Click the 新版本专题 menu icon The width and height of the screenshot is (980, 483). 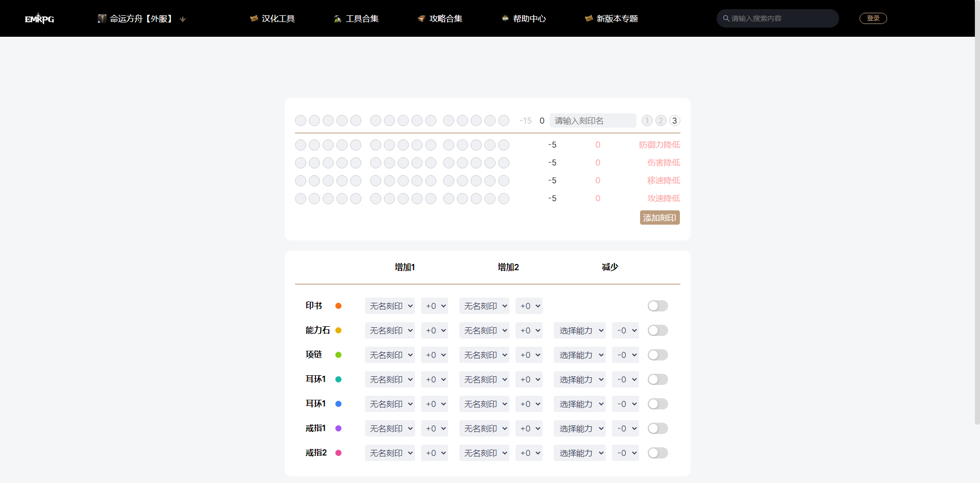(589, 18)
